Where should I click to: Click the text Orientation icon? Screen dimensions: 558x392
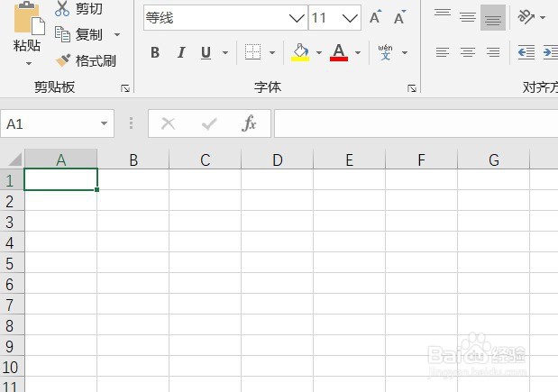click(526, 17)
